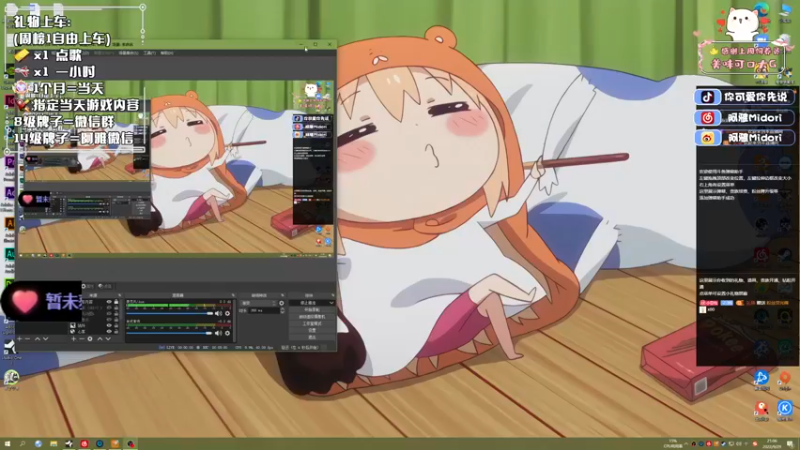
Task: Open the Tools menu in OBS
Action: click(x=149, y=53)
